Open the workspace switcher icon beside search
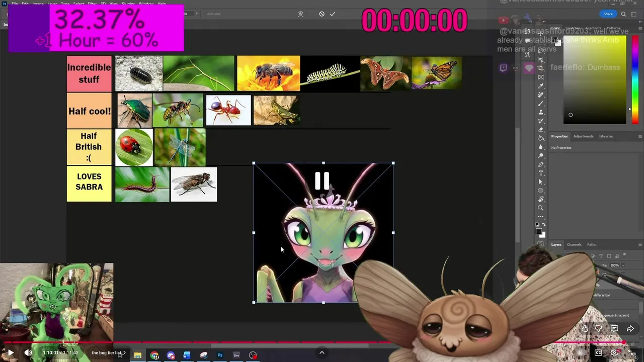Image resolution: width=644 pixels, height=362 pixels. point(634,14)
